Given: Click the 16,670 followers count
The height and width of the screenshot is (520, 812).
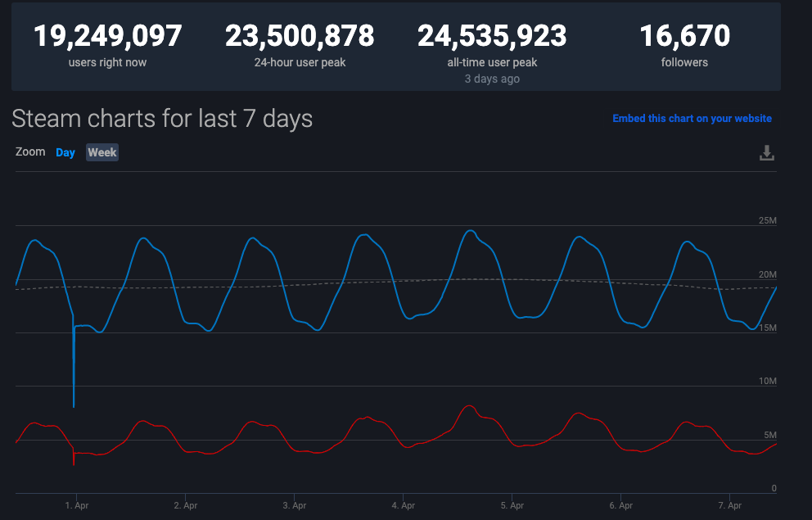Looking at the screenshot, I should pos(684,36).
